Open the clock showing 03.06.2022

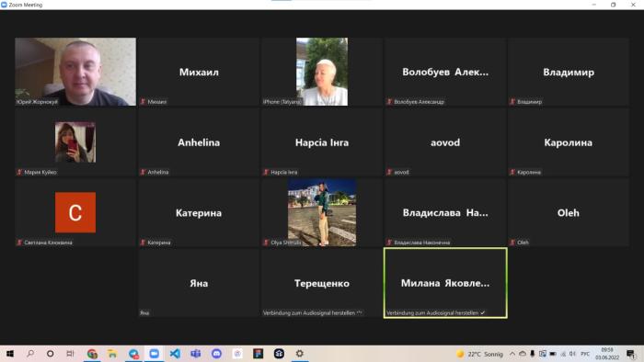tap(607, 354)
